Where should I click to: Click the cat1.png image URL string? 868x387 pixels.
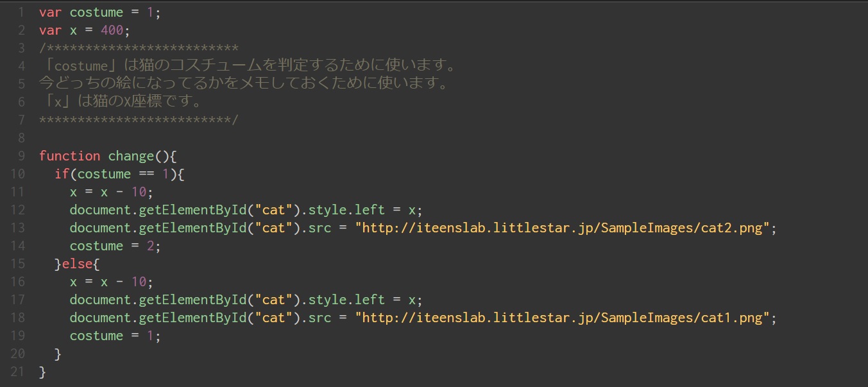point(562,318)
